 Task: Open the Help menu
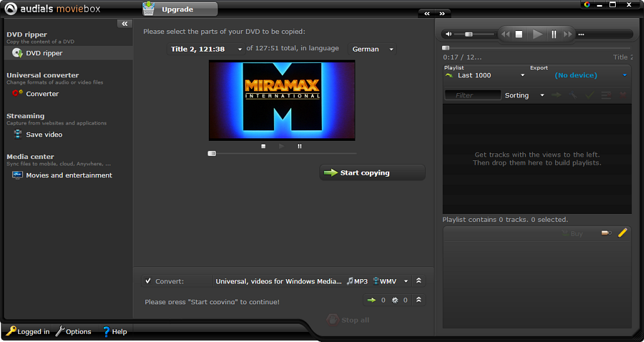(x=114, y=331)
